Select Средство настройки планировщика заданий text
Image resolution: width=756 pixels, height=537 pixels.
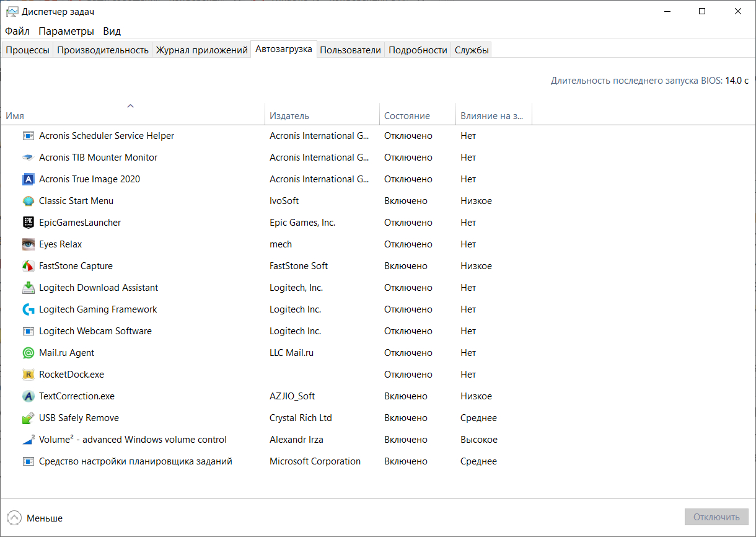[136, 461]
